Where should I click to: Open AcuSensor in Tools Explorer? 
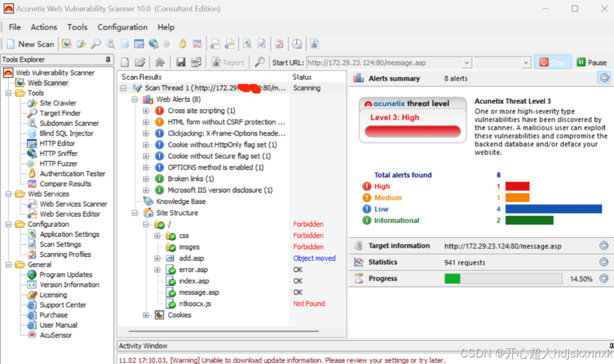[x=55, y=335]
